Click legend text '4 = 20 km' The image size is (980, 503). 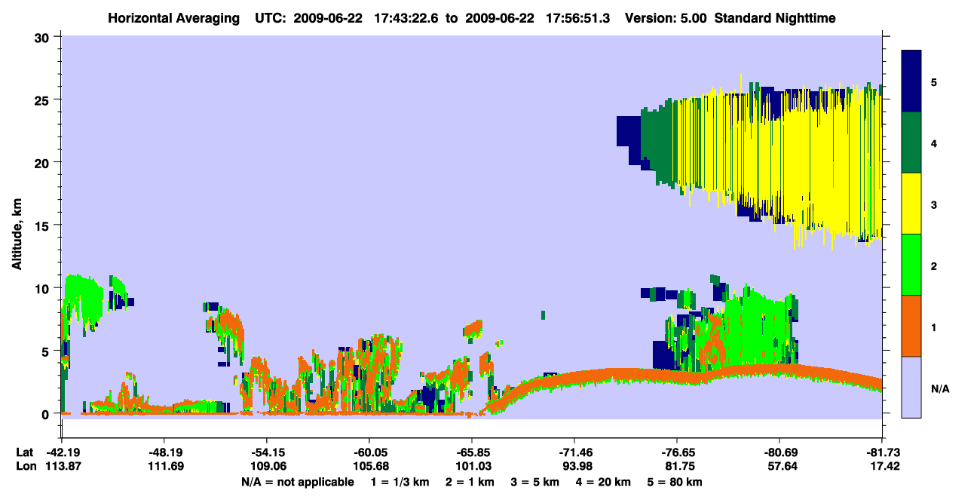click(x=605, y=482)
